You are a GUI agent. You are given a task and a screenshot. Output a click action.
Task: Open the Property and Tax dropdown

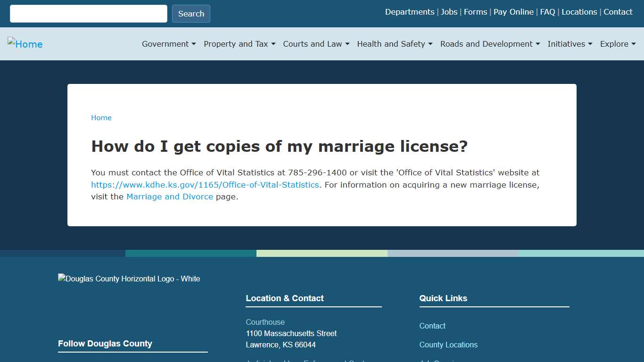(239, 44)
